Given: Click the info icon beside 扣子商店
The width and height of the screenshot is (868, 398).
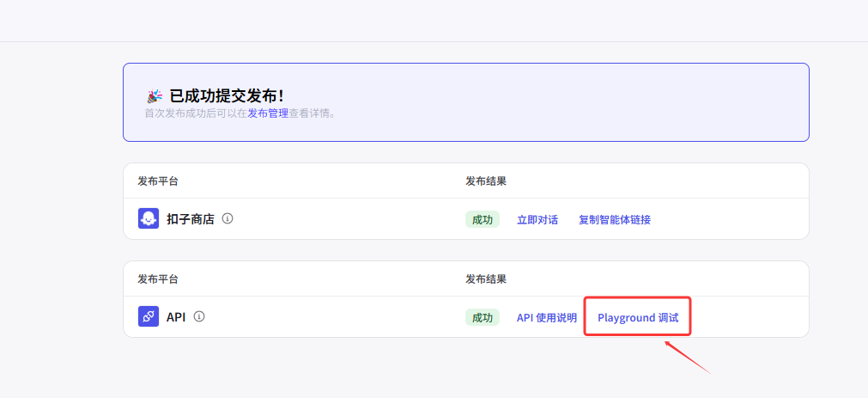Looking at the screenshot, I should click(228, 218).
